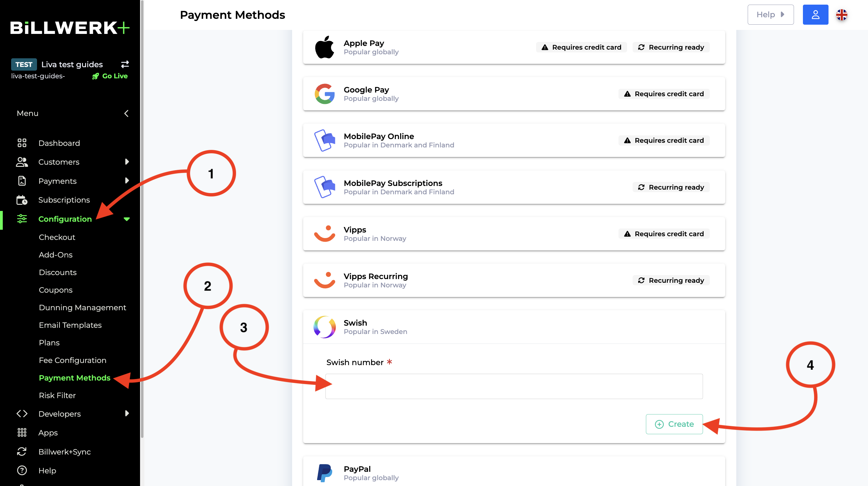Click the Checkout menu item
The image size is (868, 486).
(x=57, y=237)
